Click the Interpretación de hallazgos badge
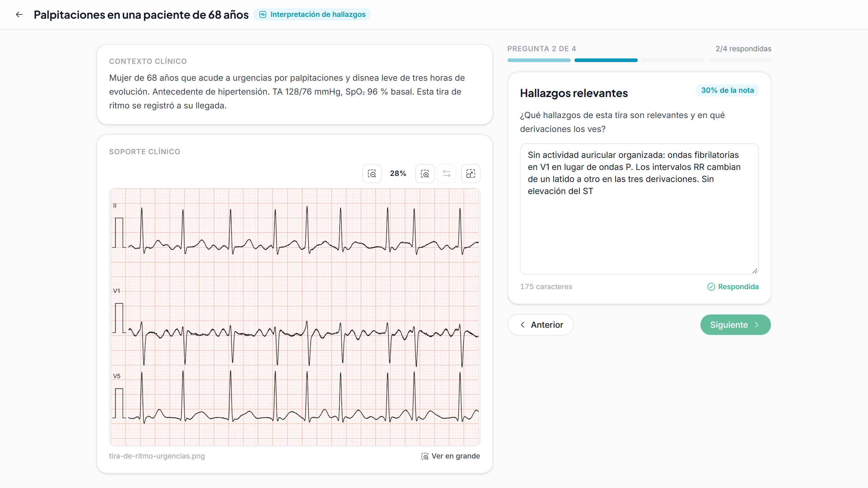This screenshot has width=868, height=488. pos(312,14)
